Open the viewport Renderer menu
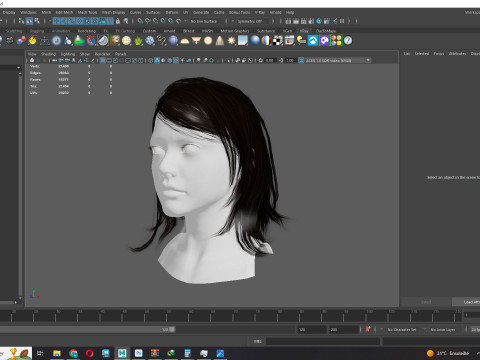 [x=102, y=54]
